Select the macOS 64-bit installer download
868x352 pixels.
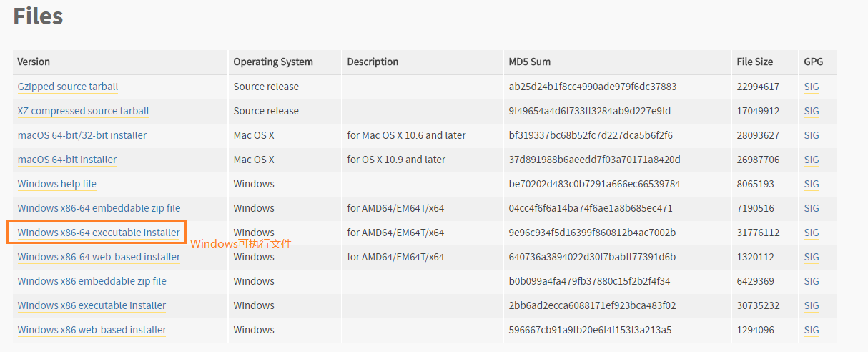[x=67, y=160]
